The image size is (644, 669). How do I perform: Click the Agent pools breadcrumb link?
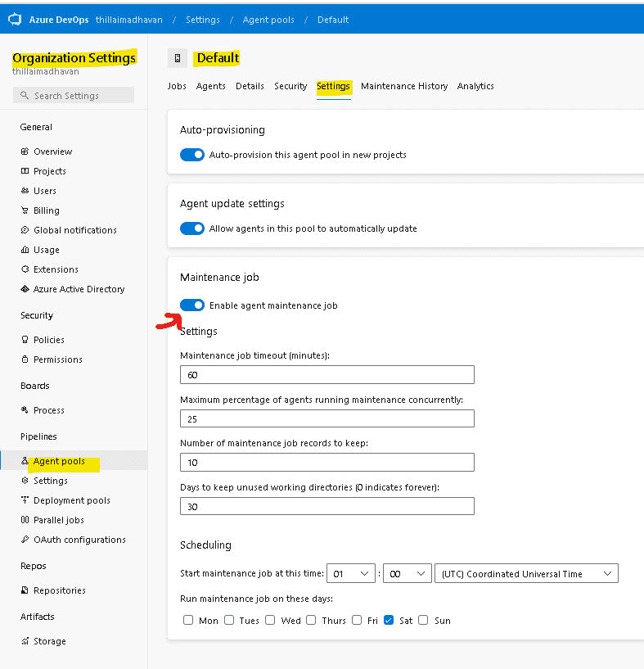point(268,20)
